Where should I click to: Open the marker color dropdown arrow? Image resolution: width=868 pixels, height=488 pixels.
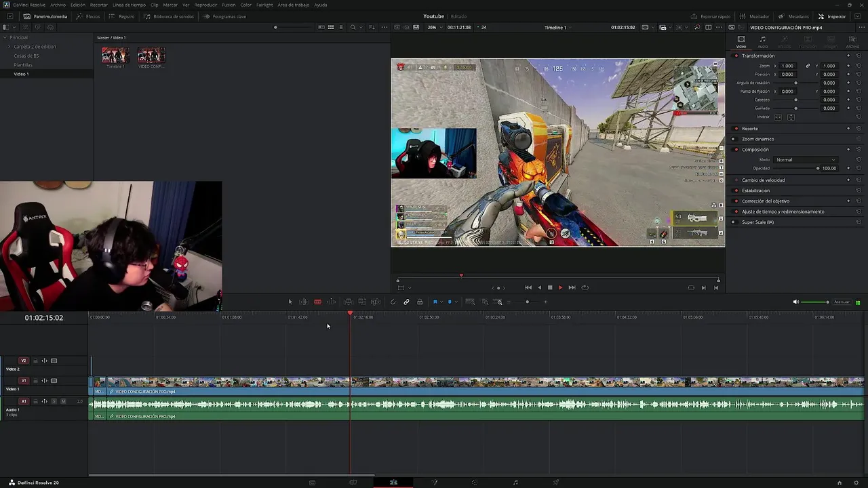click(456, 302)
